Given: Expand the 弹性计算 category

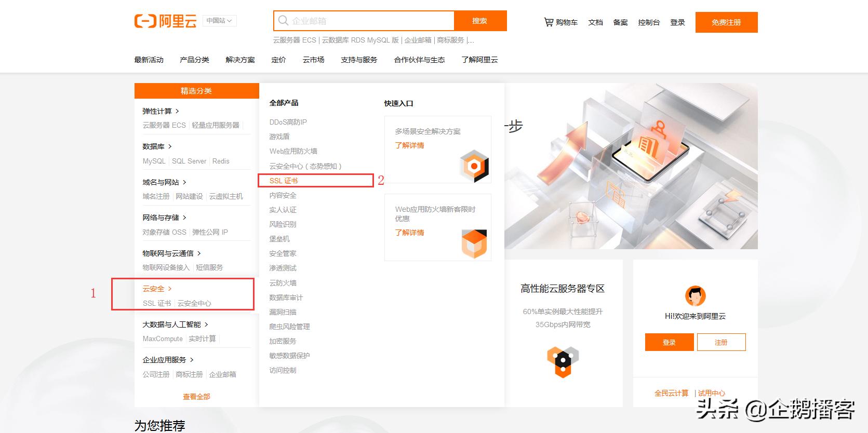Looking at the screenshot, I should [x=161, y=111].
